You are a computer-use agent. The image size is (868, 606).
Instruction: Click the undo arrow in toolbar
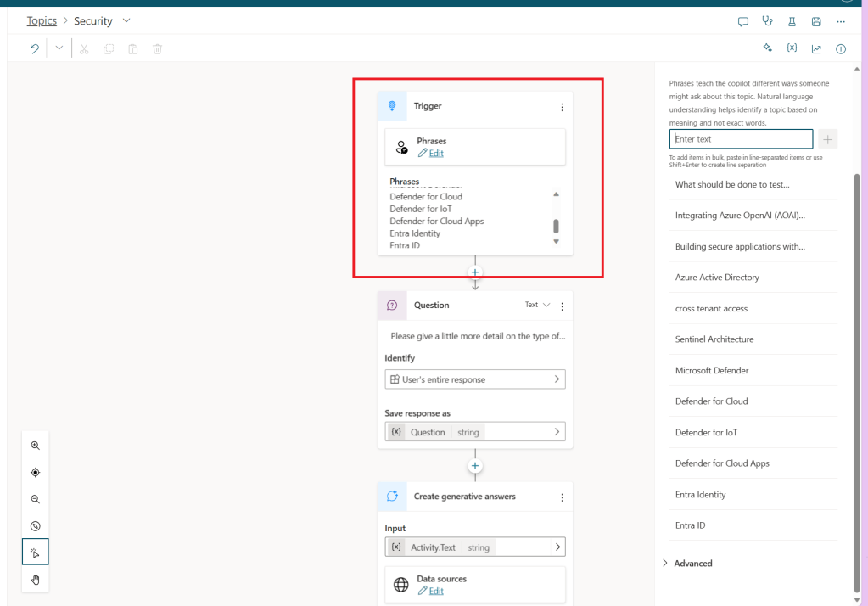[x=35, y=48]
